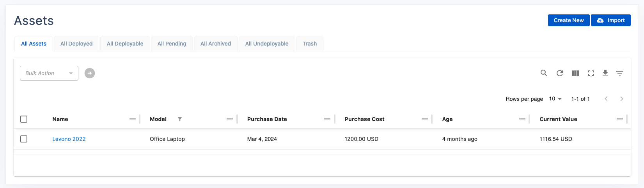
Task: Select the Levono 2022 row checkbox
Action: (x=24, y=139)
